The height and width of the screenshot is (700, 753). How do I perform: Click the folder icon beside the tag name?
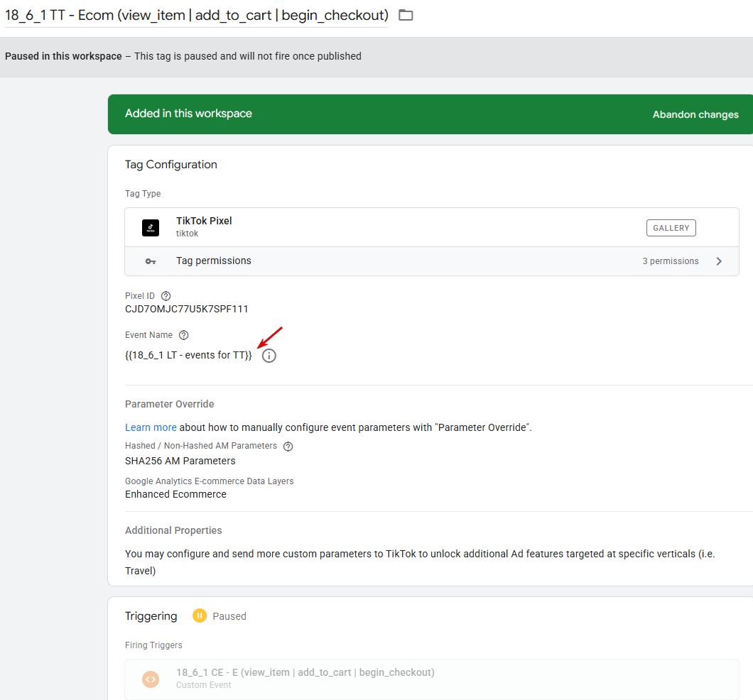tap(406, 15)
